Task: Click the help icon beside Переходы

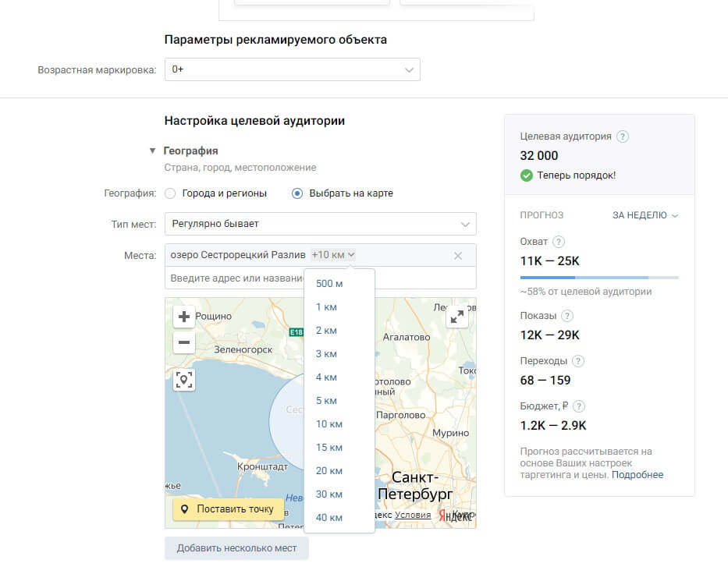Action: [578, 361]
